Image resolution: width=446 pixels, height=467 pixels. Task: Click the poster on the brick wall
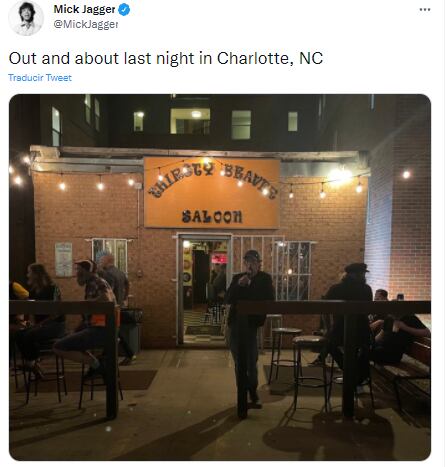[64, 260]
